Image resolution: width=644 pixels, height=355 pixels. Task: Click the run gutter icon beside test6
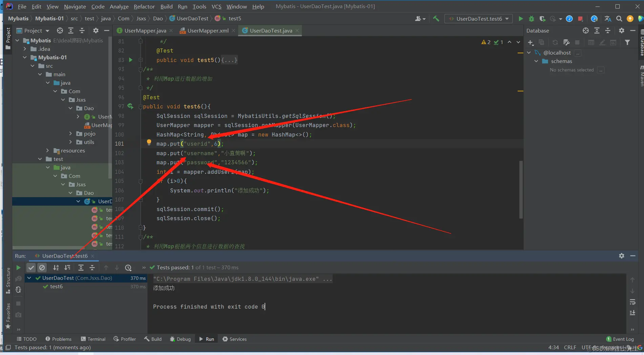click(x=130, y=106)
